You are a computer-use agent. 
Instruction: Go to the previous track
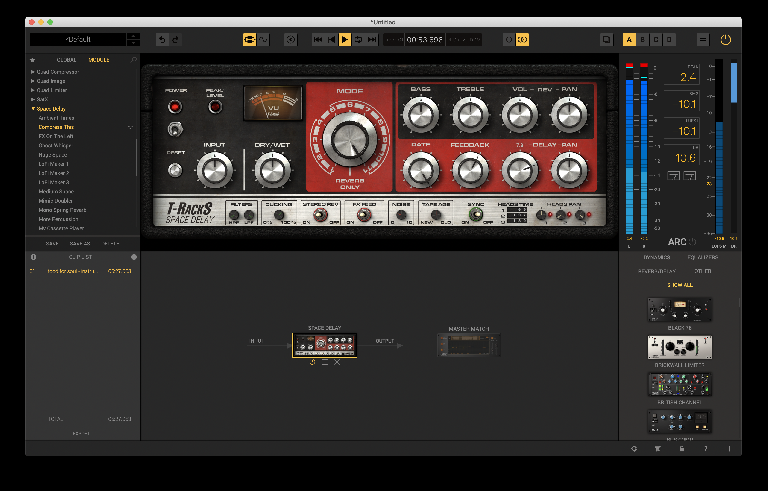pyautogui.click(x=331, y=40)
